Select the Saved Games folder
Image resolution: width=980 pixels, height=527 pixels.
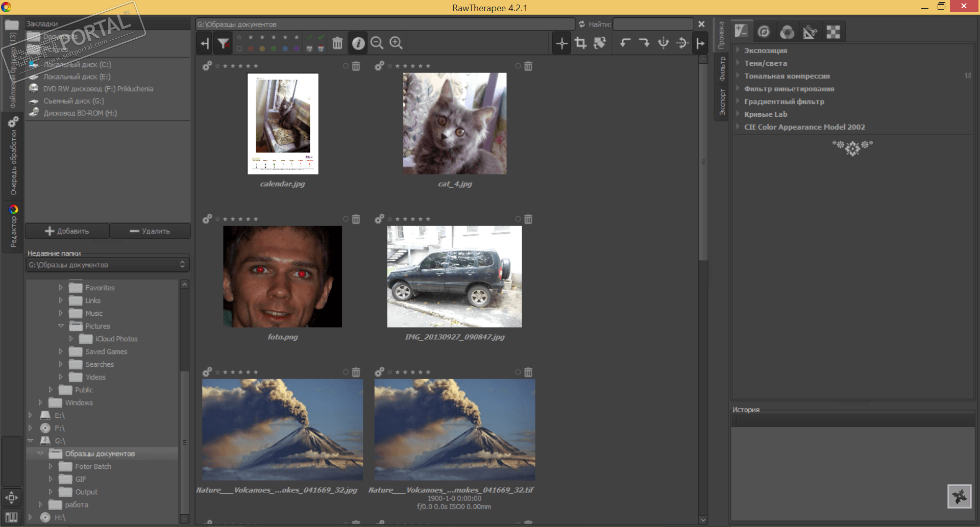pos(106,352)
